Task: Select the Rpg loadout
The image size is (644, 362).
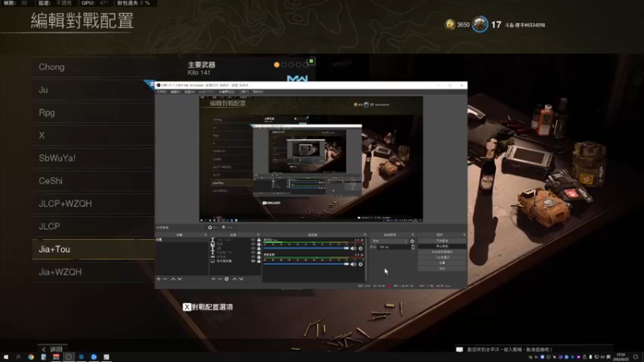Action: [93, 113]
